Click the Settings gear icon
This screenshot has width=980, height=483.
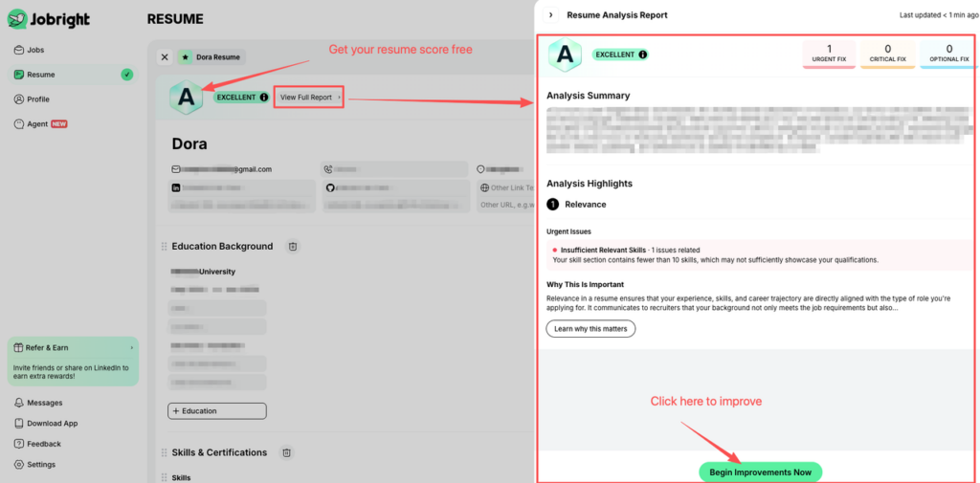pyautogui.click(x=19, y=465)
